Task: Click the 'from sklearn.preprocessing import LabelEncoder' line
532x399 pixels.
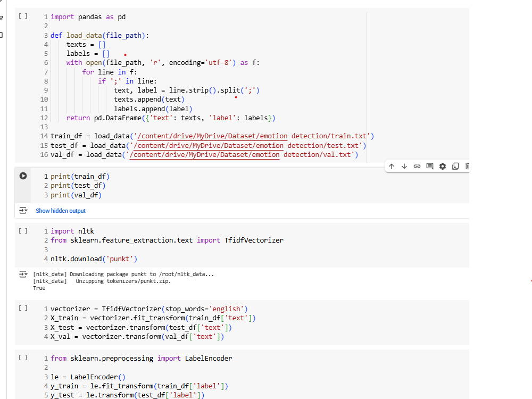Action: pyautogui.click(x=142, y=358)
